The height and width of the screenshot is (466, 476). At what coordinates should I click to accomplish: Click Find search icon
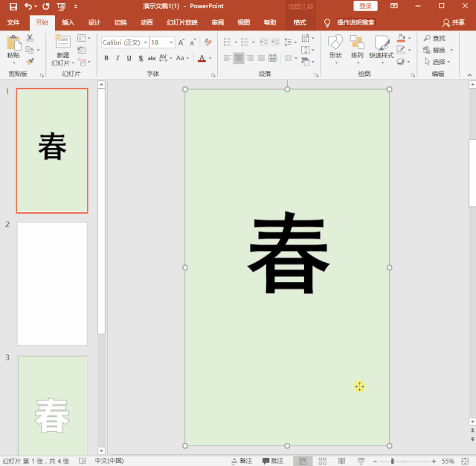pos(434,38)
